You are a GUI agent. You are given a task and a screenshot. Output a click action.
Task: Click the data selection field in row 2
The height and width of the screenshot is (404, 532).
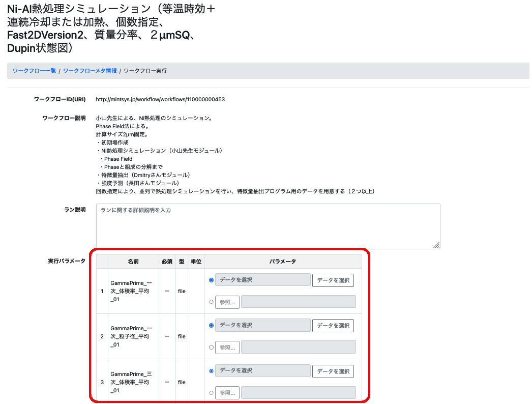[263, 325]
